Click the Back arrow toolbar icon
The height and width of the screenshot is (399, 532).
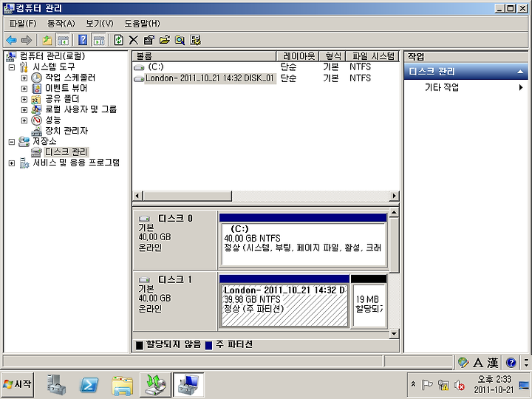[x=12, y=40]
